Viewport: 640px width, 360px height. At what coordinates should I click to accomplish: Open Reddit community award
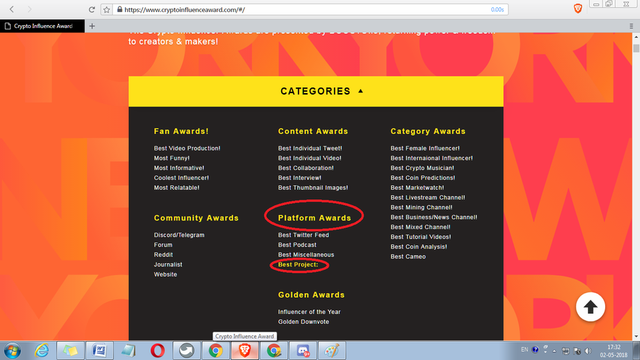[163, 254]
